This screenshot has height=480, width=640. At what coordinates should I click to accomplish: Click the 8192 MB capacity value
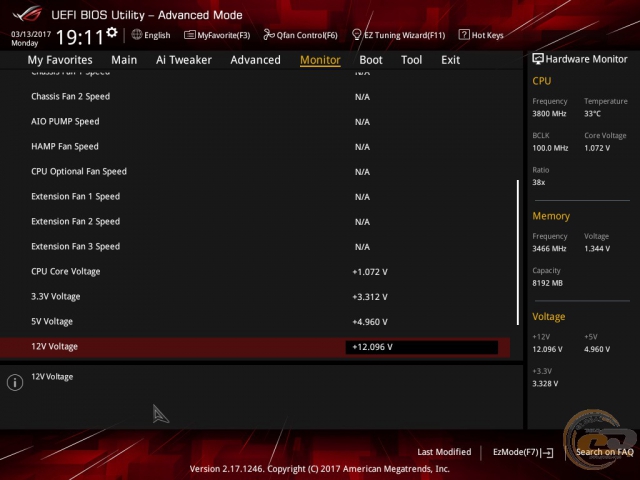pyautogui.click(x=547, y=283)
